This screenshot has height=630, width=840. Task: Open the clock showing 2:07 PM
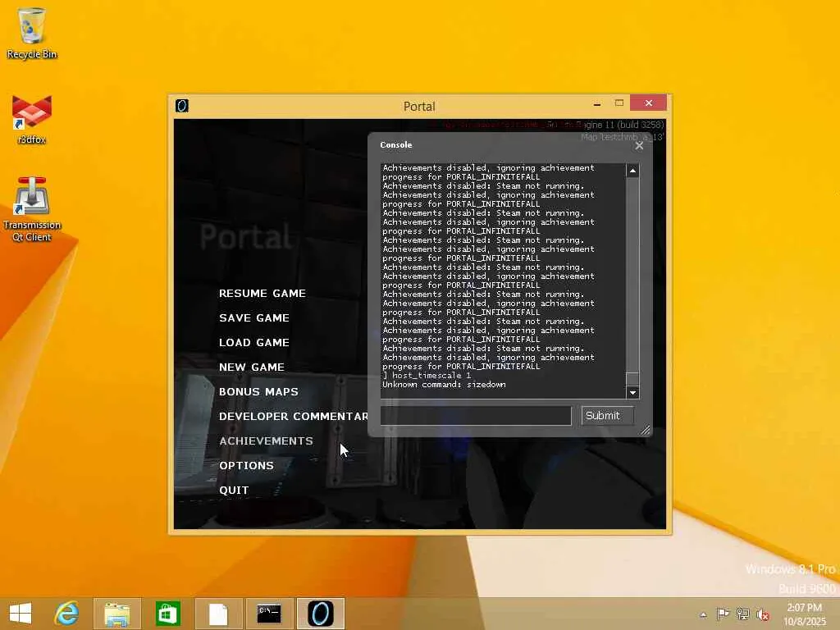(804, 614)
